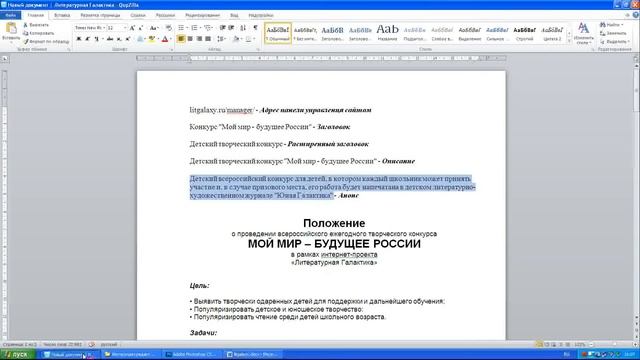Click the Text Effects color button
This screenshot has height=360, width=640.
140,39
